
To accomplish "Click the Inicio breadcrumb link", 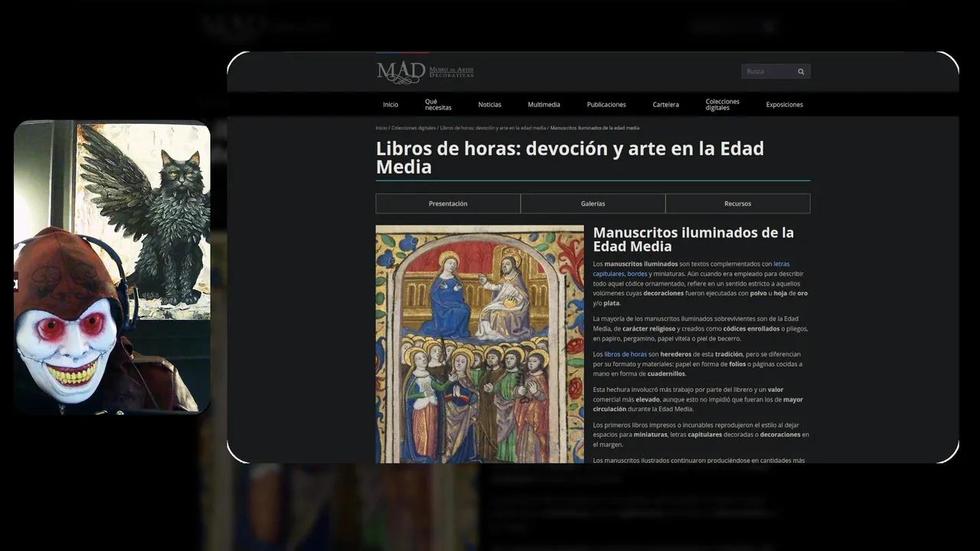I will click(x=381, y=128).
